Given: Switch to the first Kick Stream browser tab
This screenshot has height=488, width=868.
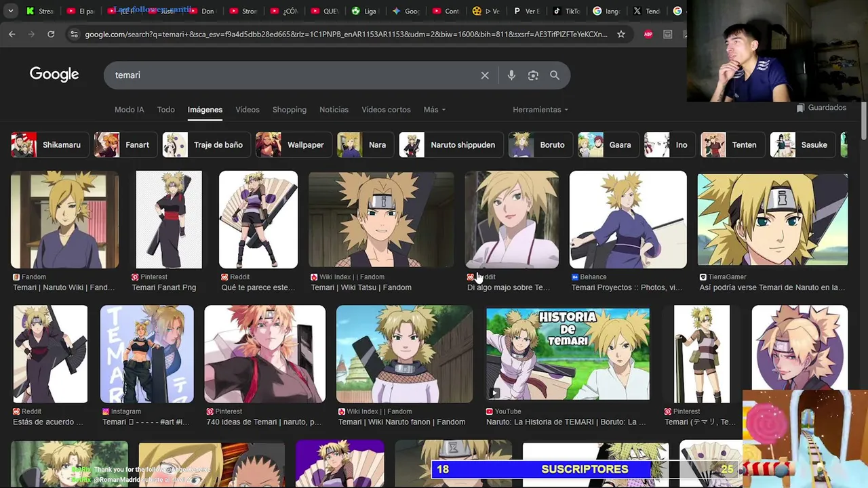Looking at the screenshot, I should 39,11.
